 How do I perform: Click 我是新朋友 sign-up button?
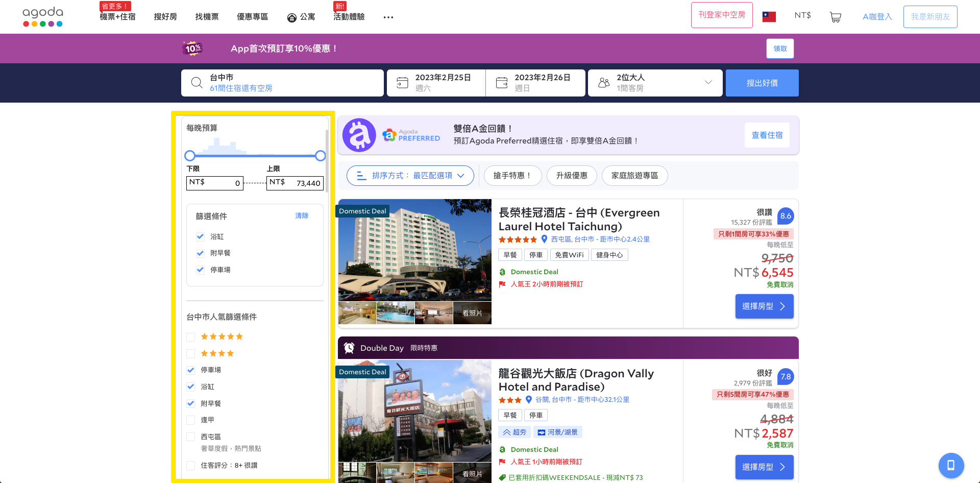click(x=930, y=17)
